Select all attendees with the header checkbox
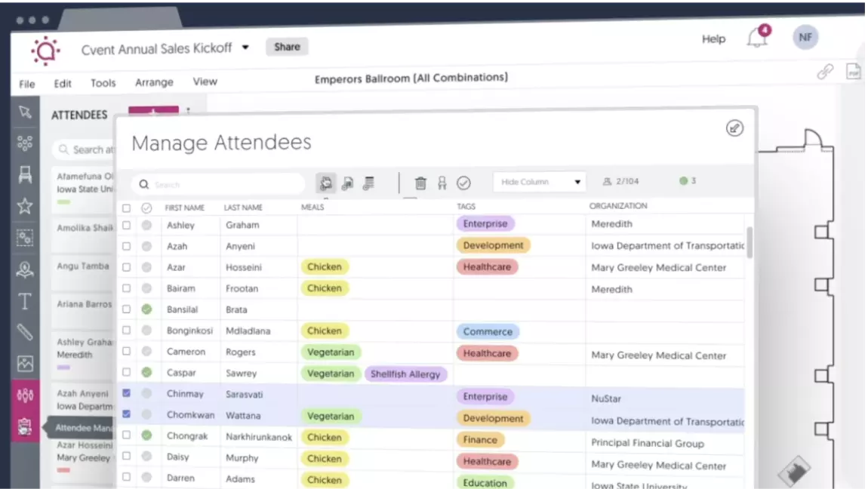Image resolution: width=868 pixels, height=489 pixels. [x=126, y=208]
